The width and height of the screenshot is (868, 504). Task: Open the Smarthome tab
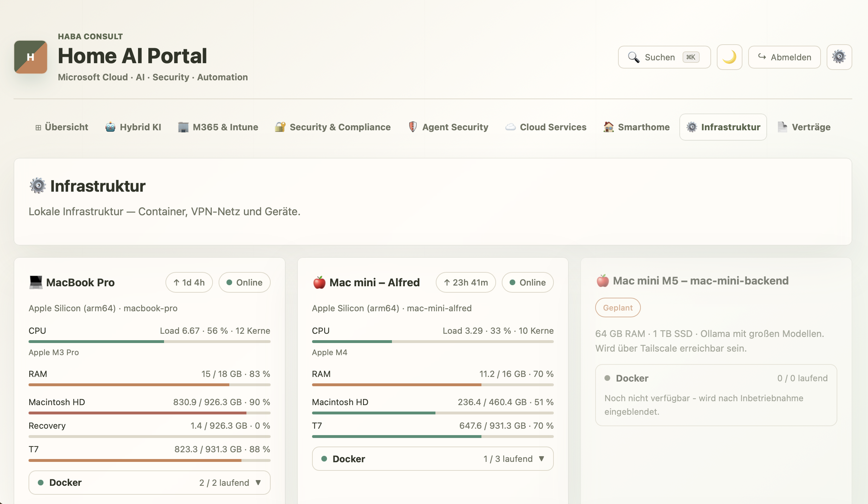637,127
